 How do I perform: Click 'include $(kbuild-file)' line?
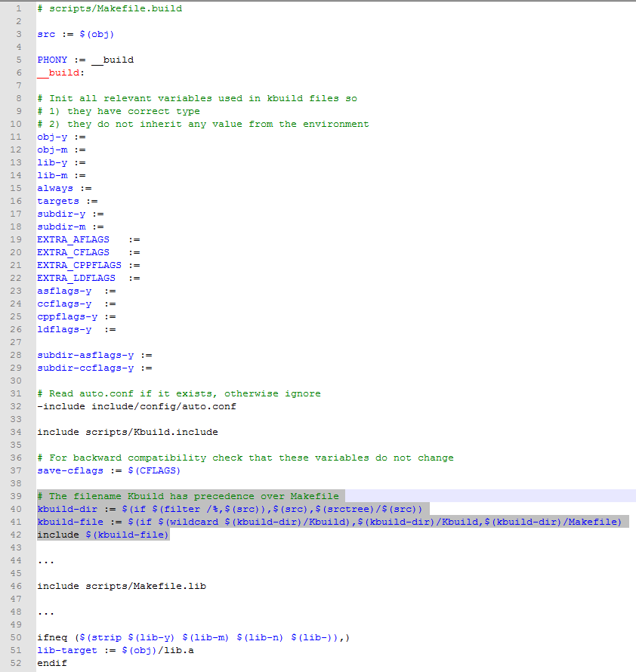[103, 535]
